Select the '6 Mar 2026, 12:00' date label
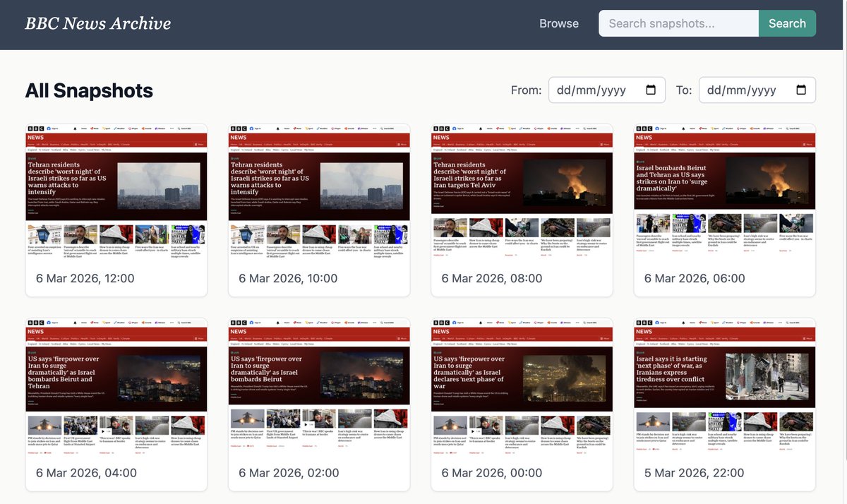Screen dimensions: 847x504 pyautogui.click(x=85, y=278)
